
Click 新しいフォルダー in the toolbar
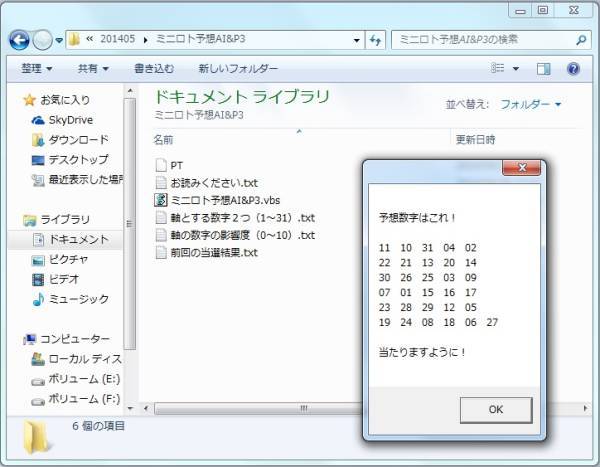pos(238,69)
